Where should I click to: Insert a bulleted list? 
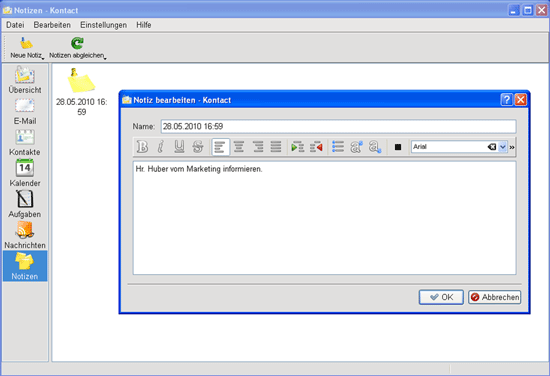pyautogui.click(x=338, y=147)
